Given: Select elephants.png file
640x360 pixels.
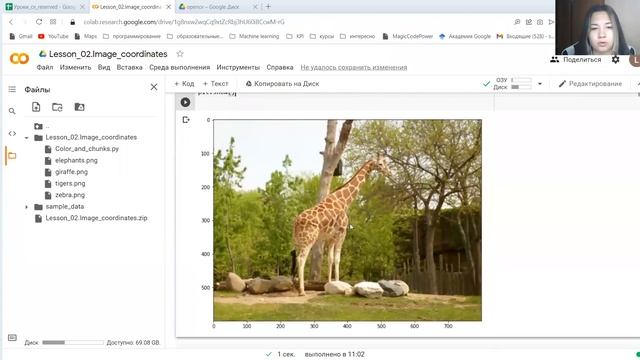Looking at the screenshot, I should pos(76,160).
